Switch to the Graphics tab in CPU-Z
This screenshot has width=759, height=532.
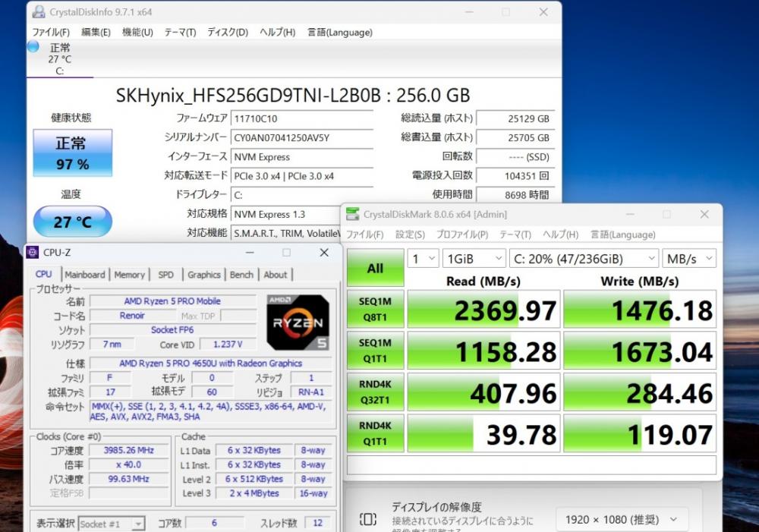click(x=203, y=275)
